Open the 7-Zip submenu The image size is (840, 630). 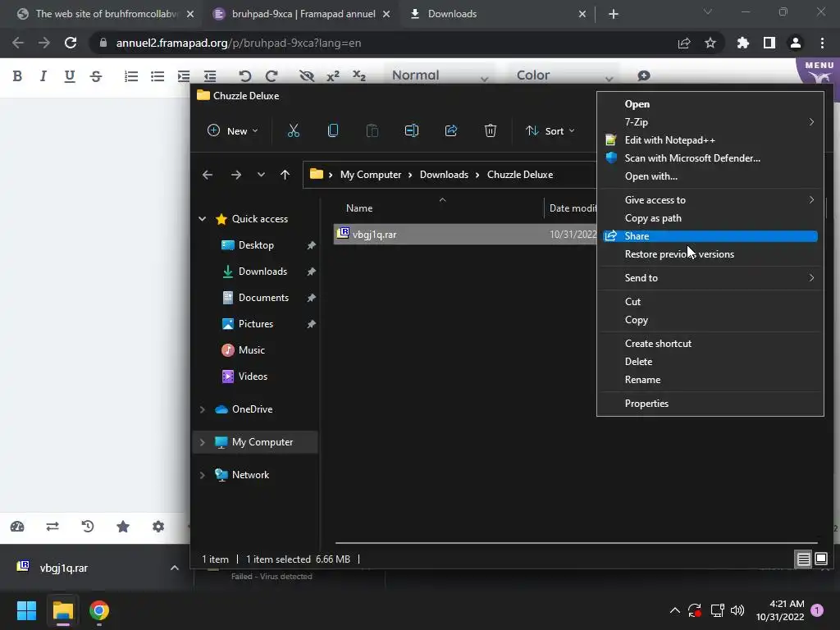[x=710, y=122]
